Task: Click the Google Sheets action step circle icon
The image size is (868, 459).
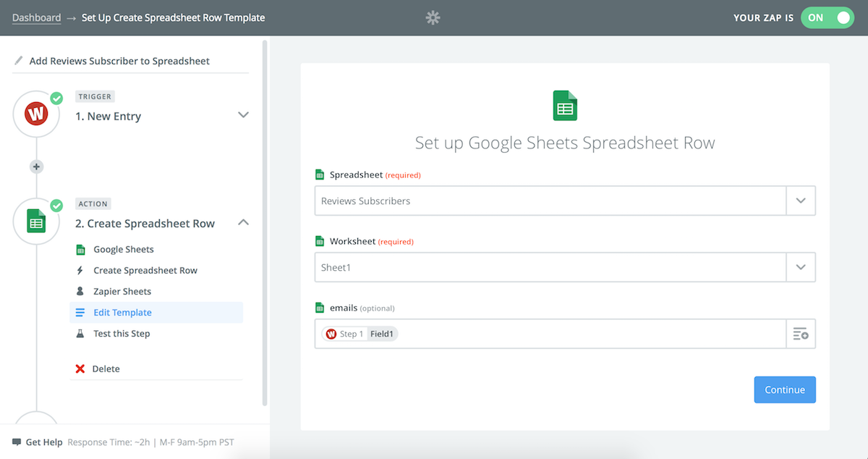Action: [36, 222]
